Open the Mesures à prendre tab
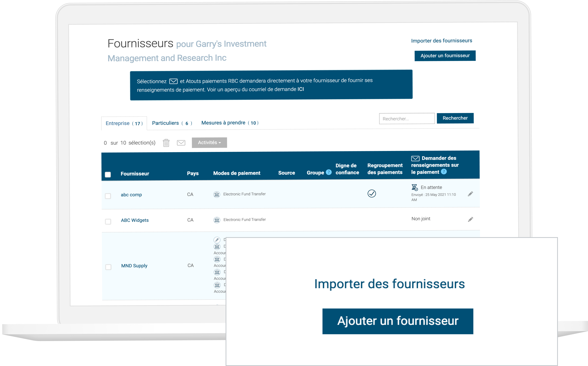588x366 pixels. coord(230,123)
